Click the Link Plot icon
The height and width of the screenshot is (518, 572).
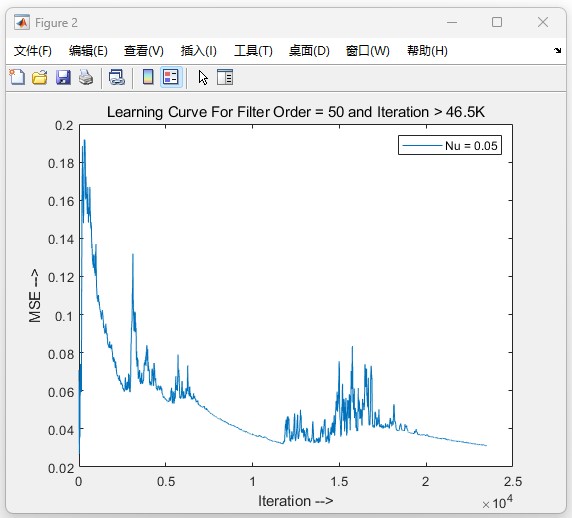[x=117, y=77]
